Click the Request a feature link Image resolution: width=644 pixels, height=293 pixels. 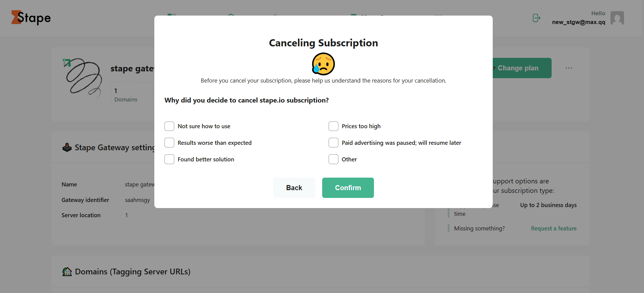[x=554, y=228]
